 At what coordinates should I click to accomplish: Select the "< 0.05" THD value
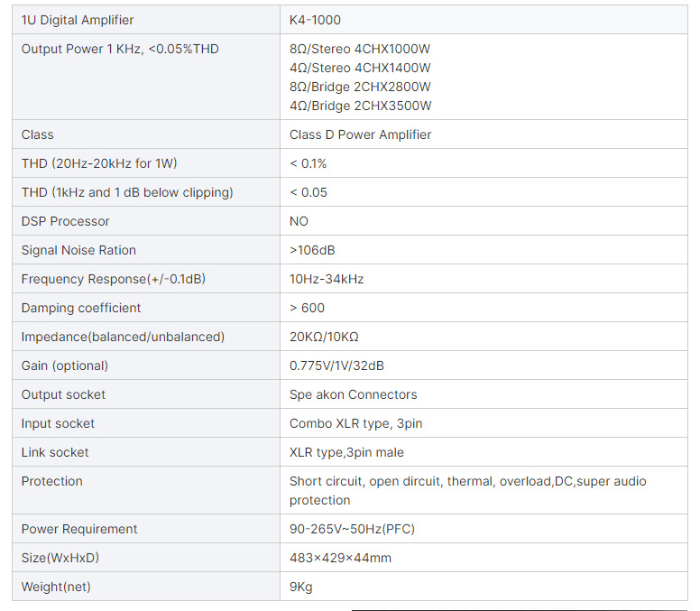pos(309,192)
